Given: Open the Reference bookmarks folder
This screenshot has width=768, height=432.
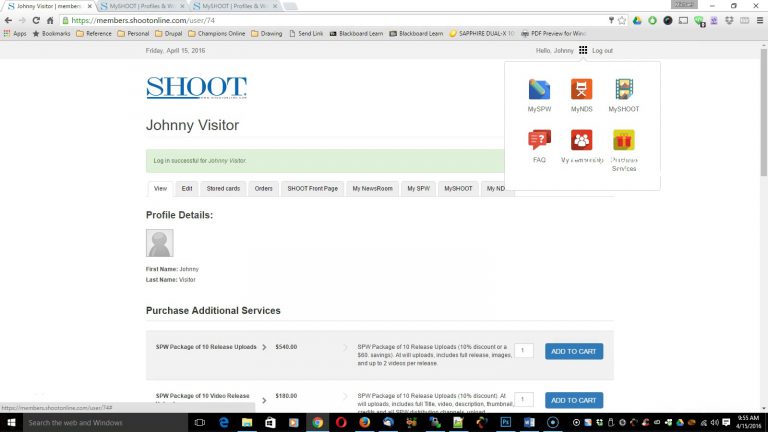Looking at the screenshot, I should click(x=94, y=34).
